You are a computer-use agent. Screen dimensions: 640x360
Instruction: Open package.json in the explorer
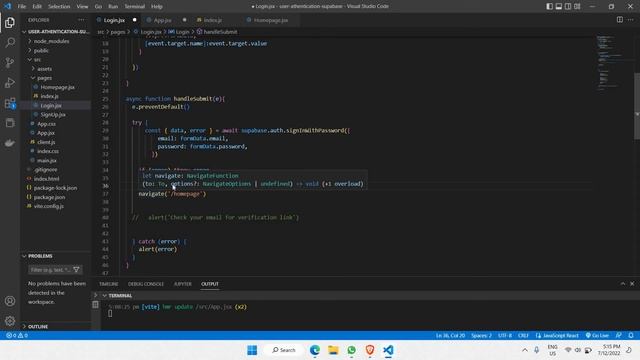(49, 197)
